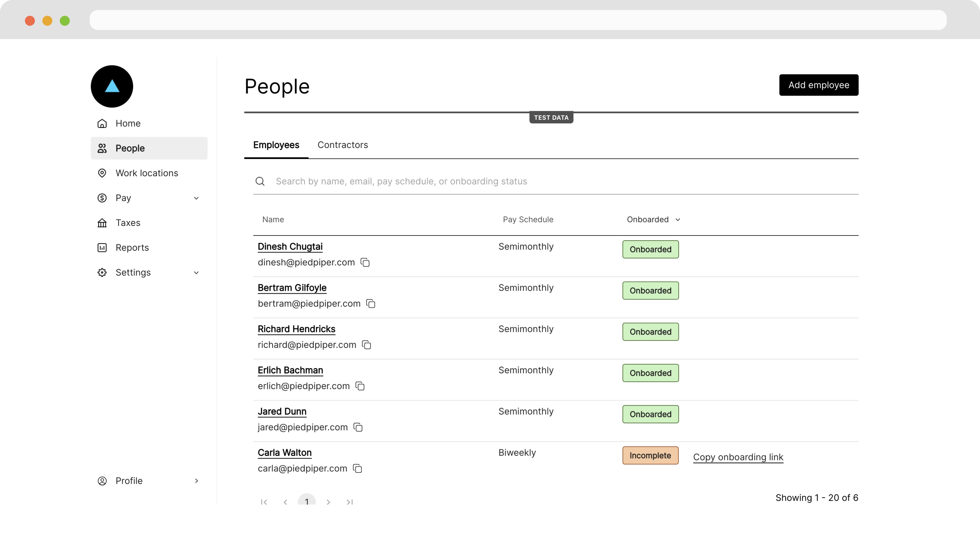This screenshot has height=538, width=980.
Task: Click the Showing 1 - 20 of 6 text
Action: pyautogui.click(x=817, y=498)
